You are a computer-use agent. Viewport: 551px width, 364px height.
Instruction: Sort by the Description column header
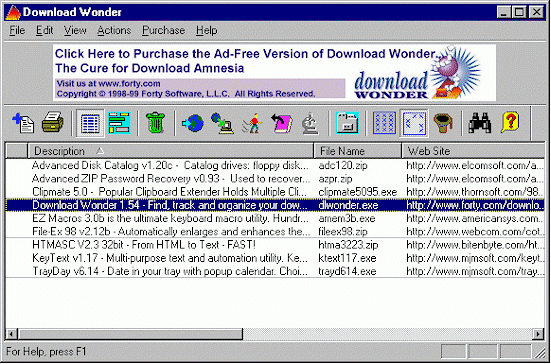(x=171, y=151)
